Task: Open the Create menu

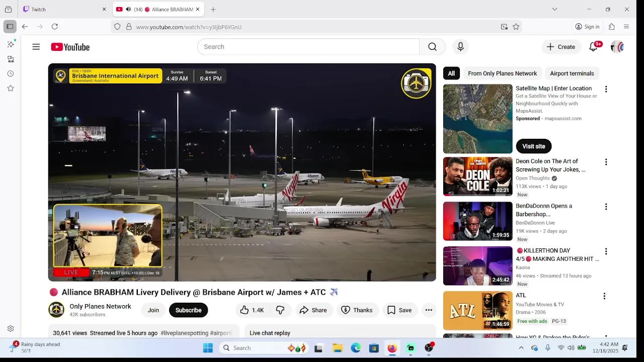Action: coord(561,47)
